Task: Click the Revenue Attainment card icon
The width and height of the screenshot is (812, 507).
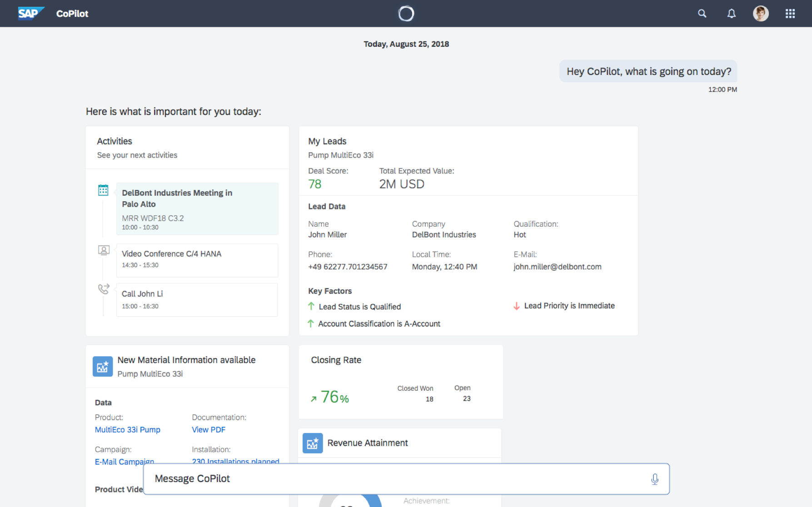Action: (x=313, y=443)
